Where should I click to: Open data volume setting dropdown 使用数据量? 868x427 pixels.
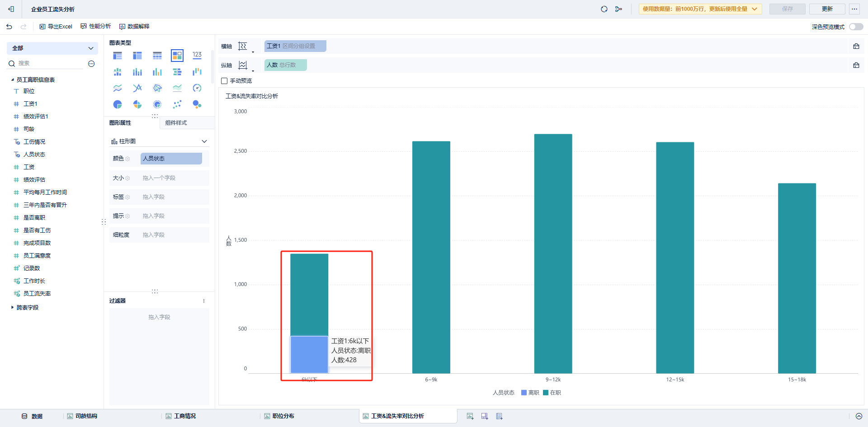[x=700, y=9]
